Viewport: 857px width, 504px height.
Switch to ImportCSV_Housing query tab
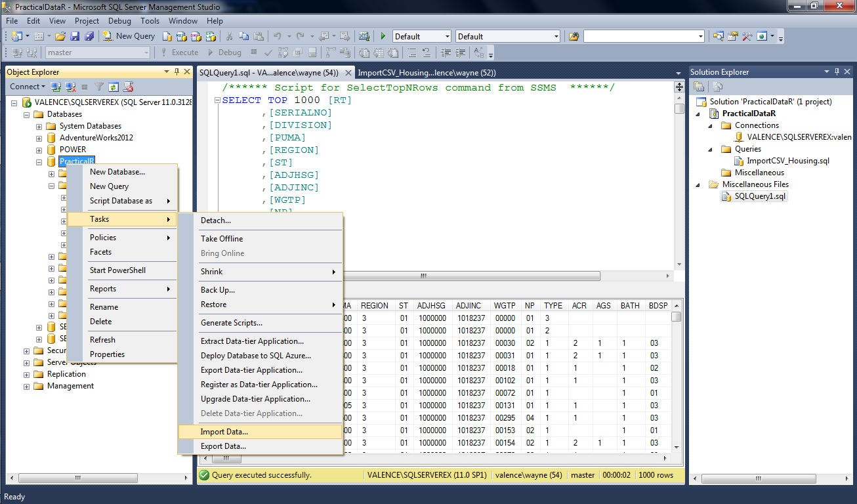427,73
